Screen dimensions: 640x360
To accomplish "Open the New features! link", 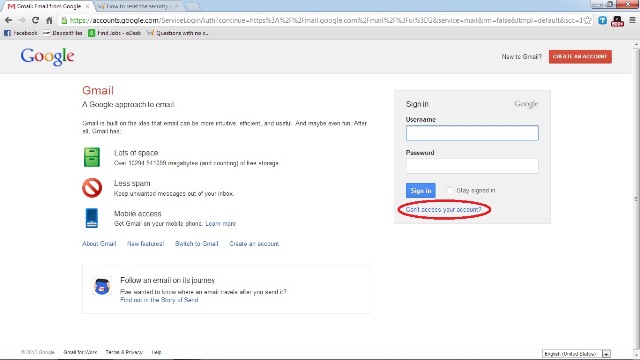I will [x=145, y=244].
